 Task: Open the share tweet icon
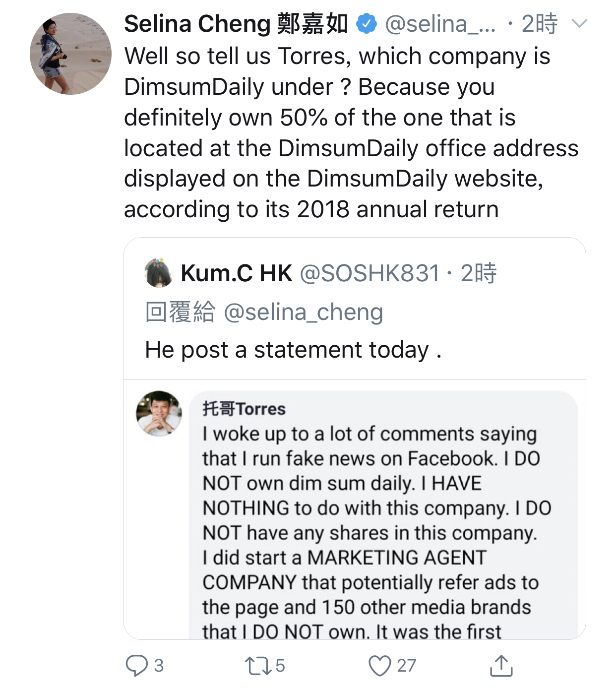(501, 666)
